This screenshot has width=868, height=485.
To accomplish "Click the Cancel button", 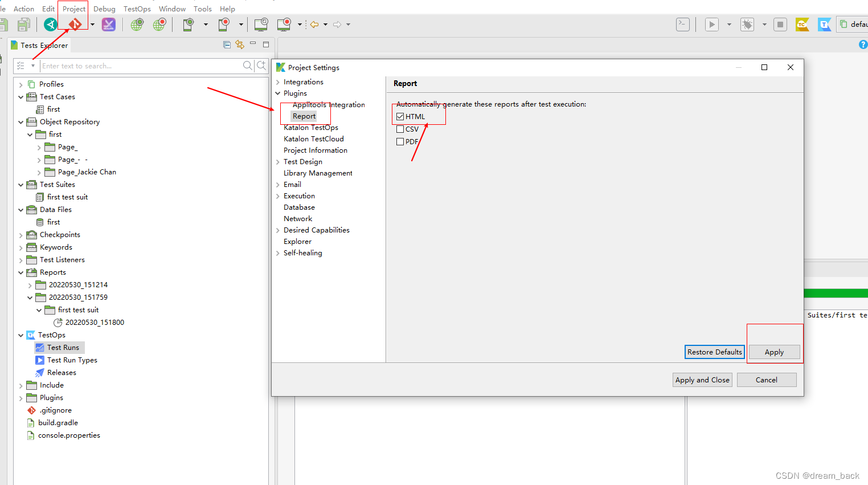I will 767,380.
